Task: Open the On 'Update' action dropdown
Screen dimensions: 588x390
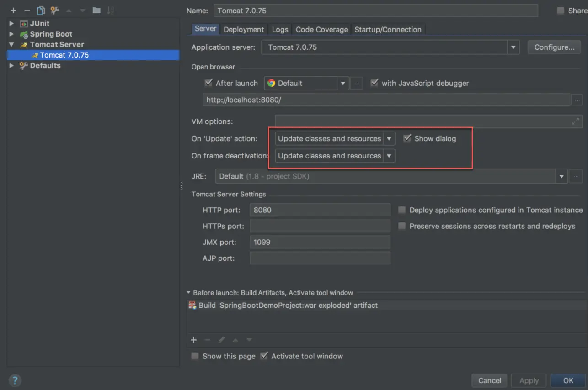Action: (389, 138)
